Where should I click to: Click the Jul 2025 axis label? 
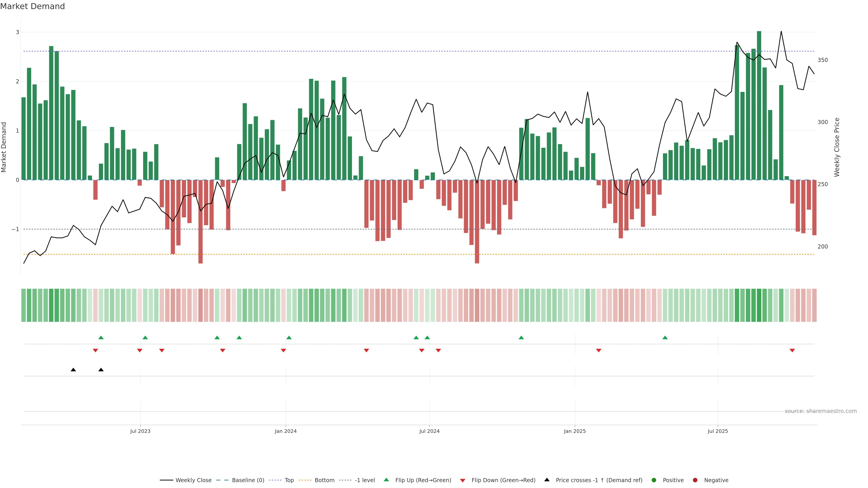(718, 431)
